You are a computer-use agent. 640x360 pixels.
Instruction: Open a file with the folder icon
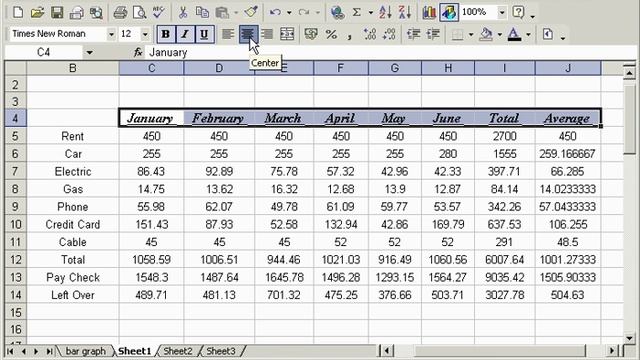pos(37,12)
